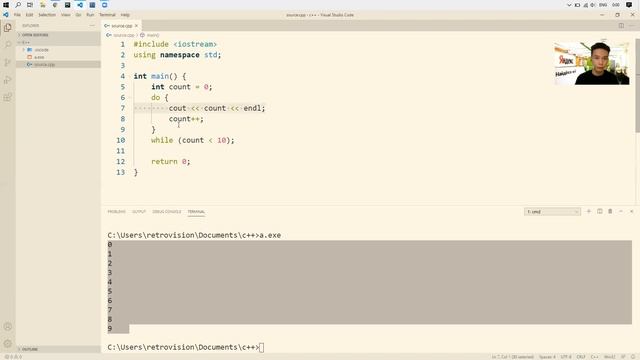Image resolution: width=640 pixels, height=360 pixels.
Task: Collapse the C++ workspace folder section
Action: (58, 42)
